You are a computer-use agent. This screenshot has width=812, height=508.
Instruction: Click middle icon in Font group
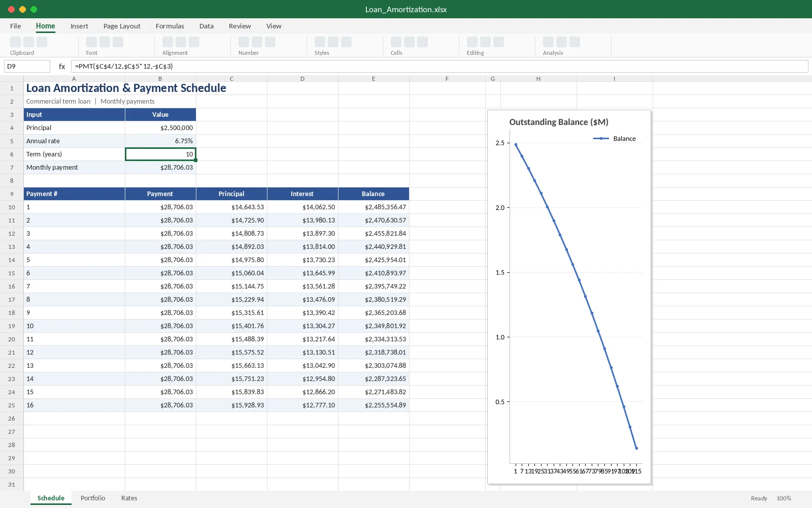tap(105, 42)
